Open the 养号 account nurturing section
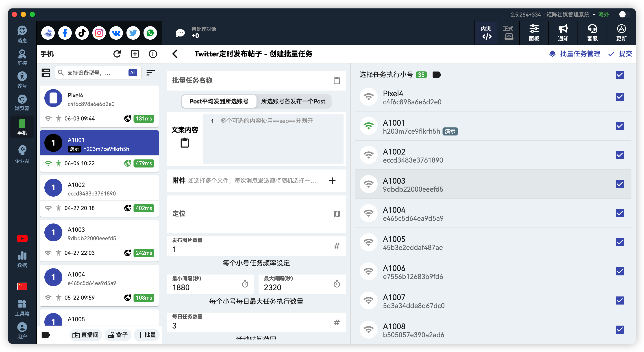 tap(22, 80)
